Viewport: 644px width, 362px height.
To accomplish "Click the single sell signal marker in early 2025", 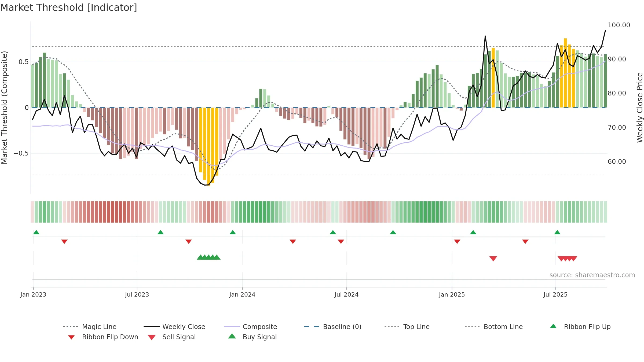I will [x=493, y=258].
